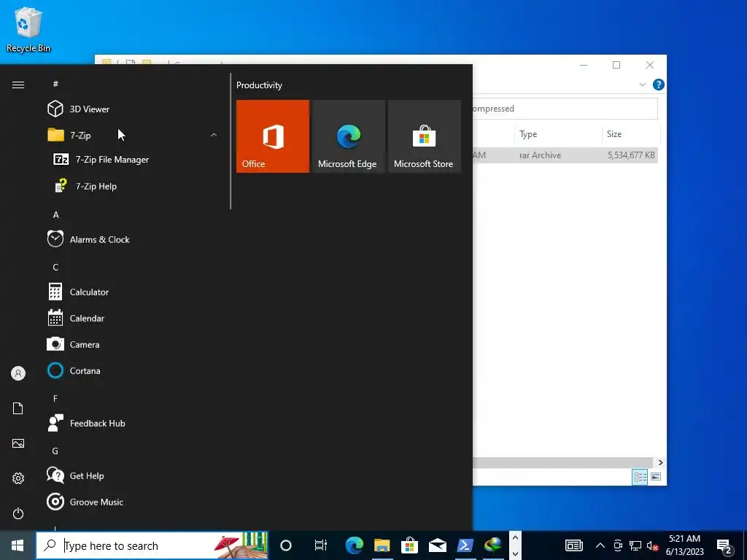Jump to the letter F header
747x560 pixels.
pyautogui.click(x=55, y=398)
